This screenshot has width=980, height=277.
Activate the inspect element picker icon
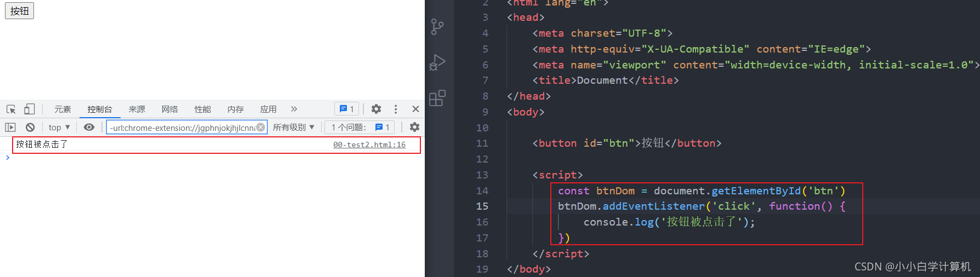11,109
